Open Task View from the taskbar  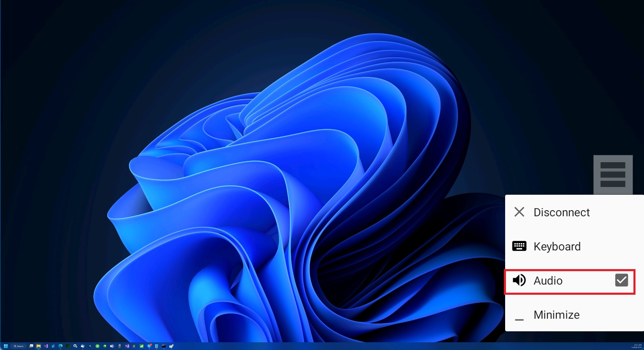[x=31, y=346]
